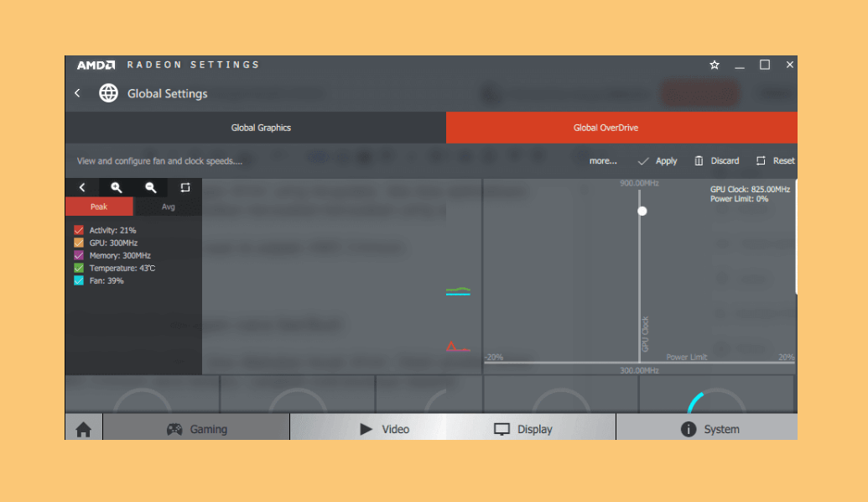The width and height of the screenshot is (868, 502).
Task: Maximize the Radeon Settings window
Action: (x=765, y=65)
